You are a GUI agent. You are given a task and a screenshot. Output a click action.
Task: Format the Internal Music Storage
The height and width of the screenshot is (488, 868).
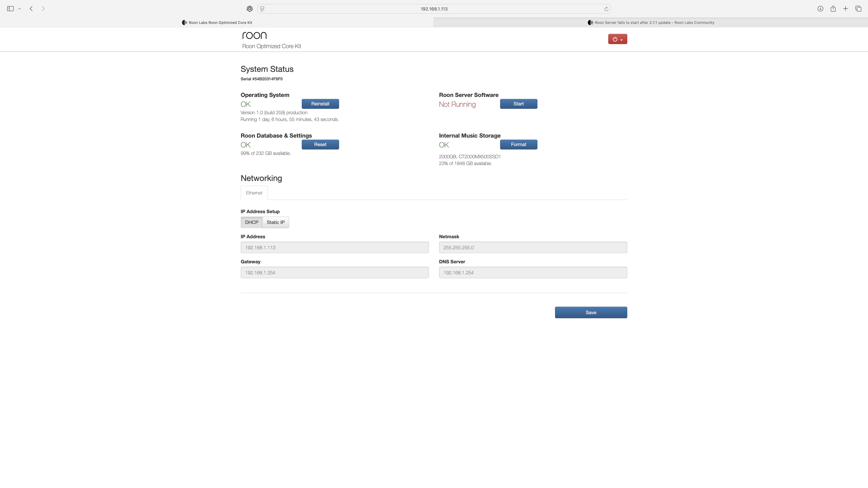pyautogui.click(x=518, y=145)
